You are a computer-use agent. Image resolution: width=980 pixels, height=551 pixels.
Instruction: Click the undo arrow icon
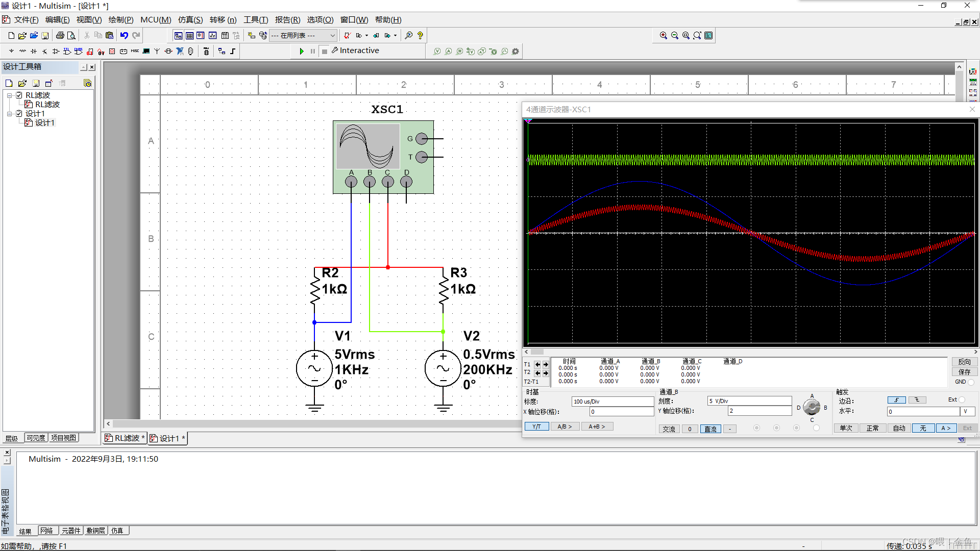pos(124,35)
